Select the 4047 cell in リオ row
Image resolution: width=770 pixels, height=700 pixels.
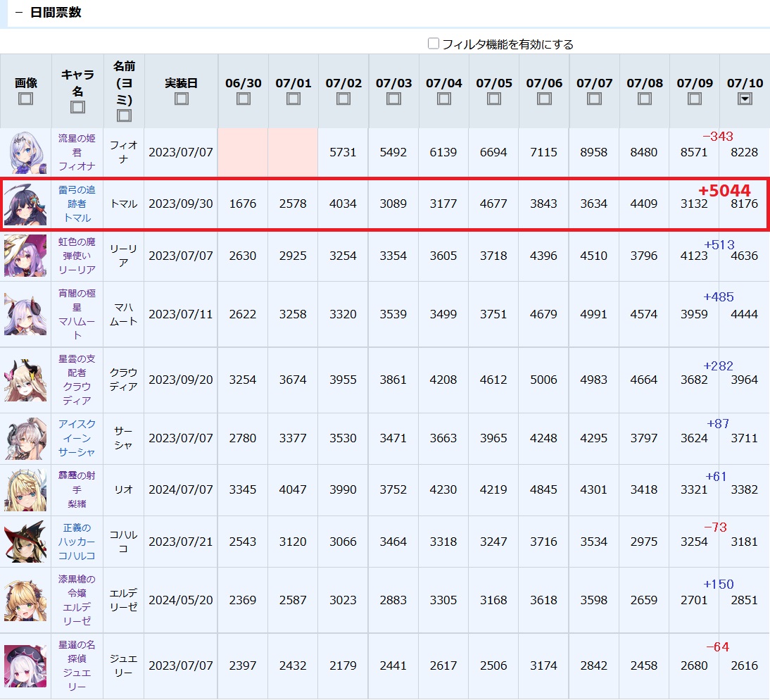[x=293, y=489]
